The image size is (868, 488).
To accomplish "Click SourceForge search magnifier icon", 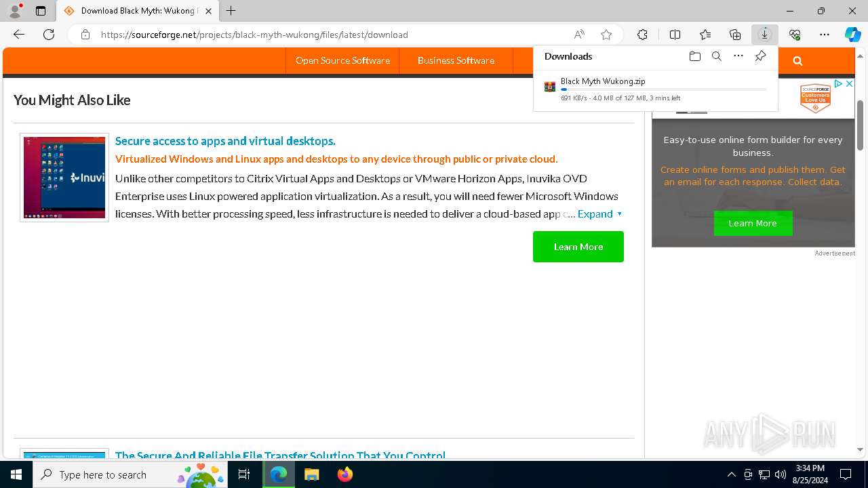I will [797, 61].
